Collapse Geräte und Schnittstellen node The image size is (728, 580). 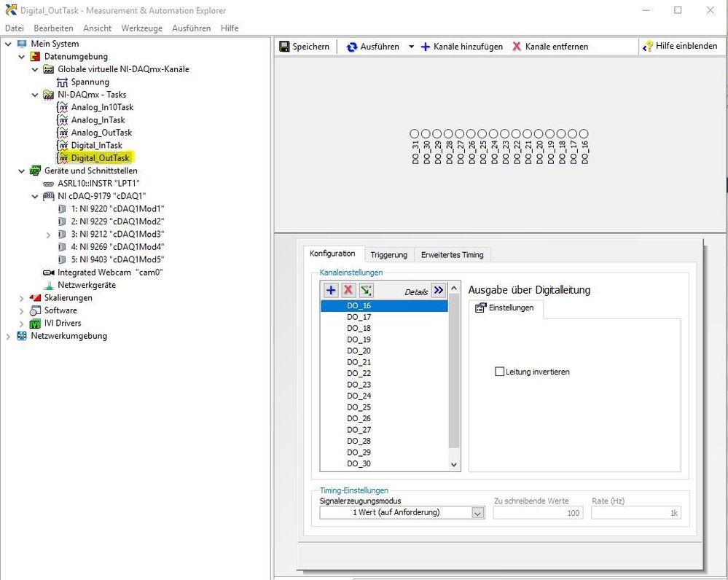(21, 171)
